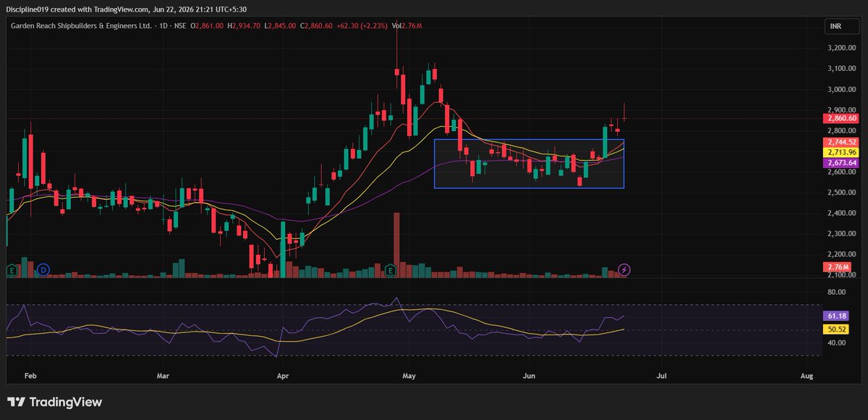Click the 3,100.00 price axis label
Screen dimensions: 868x420
843,69
